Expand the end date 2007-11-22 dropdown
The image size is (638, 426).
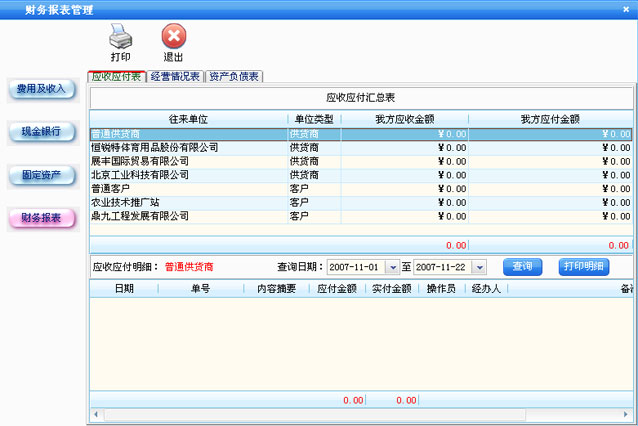coord(479,267)
